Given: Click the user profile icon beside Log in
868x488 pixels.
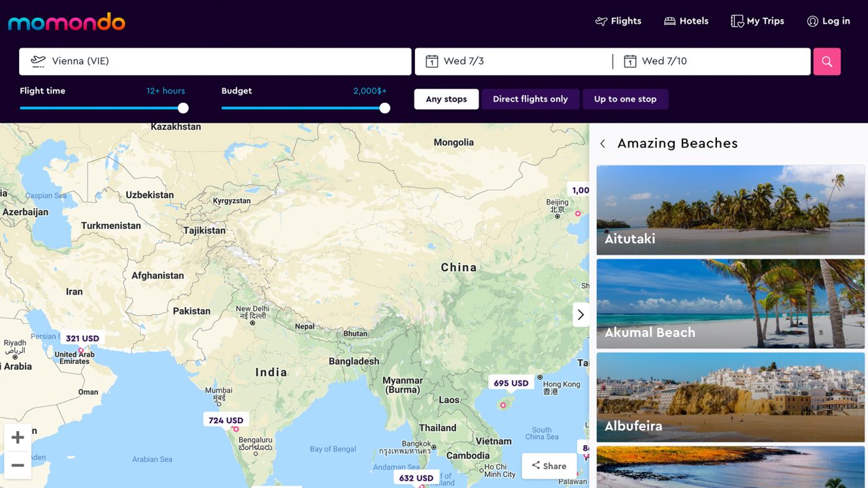Looking at the screenshot, I should pyautogui.click(x=812, y=22).
